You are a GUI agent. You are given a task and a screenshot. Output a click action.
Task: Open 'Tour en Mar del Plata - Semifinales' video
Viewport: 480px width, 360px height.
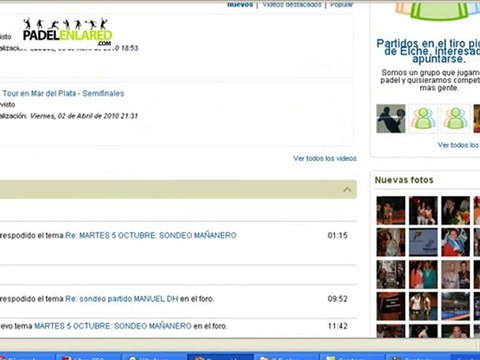pyautogui.click(x=63, y=93)
